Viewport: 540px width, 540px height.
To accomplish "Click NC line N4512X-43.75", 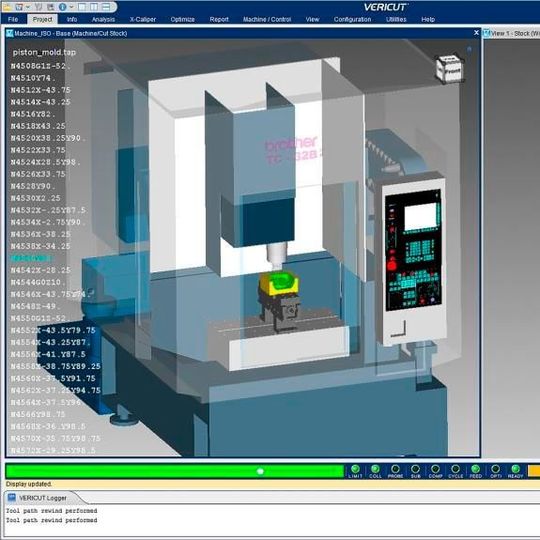I will pos(40,90).
